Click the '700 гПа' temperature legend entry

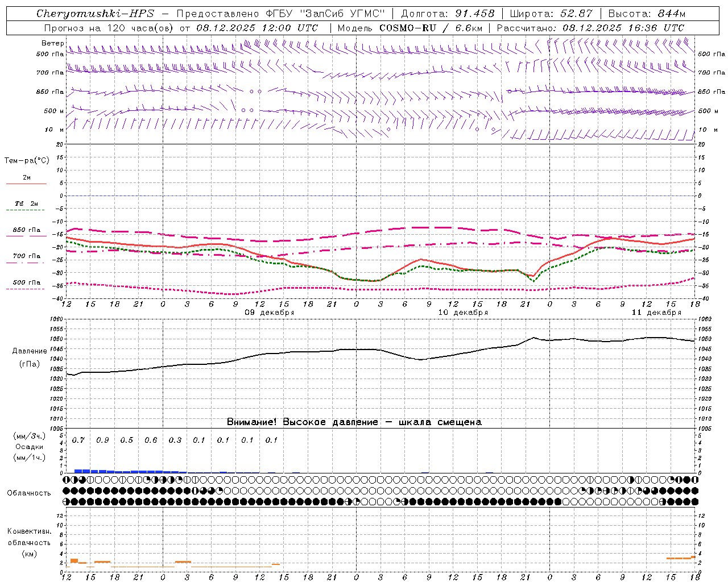27,256
